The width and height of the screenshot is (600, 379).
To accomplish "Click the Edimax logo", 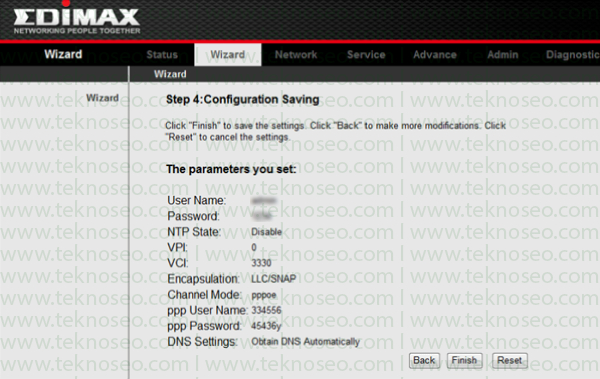I will click(x=77, y=18).
